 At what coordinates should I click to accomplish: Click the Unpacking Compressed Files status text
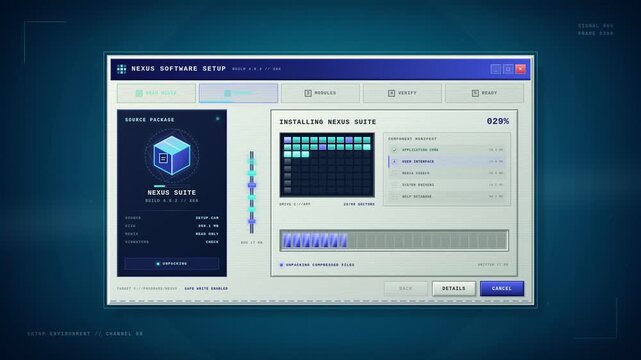(x=320, y=265)
